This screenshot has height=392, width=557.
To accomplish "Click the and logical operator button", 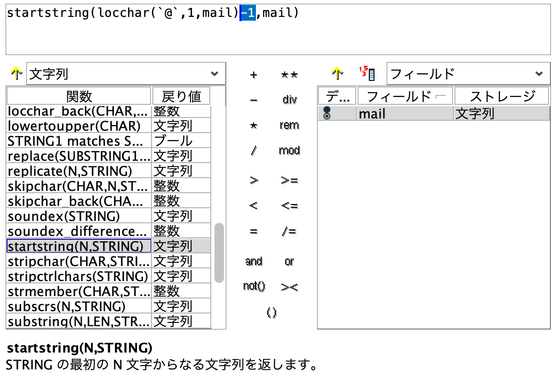I will pos(253,261).
